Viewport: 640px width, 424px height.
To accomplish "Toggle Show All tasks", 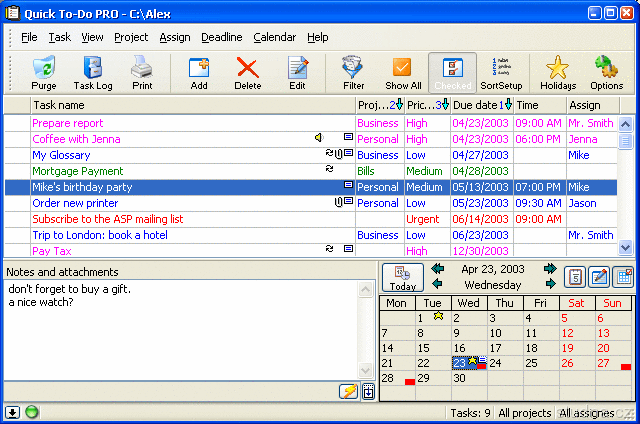I will click(x=403, y=73).
